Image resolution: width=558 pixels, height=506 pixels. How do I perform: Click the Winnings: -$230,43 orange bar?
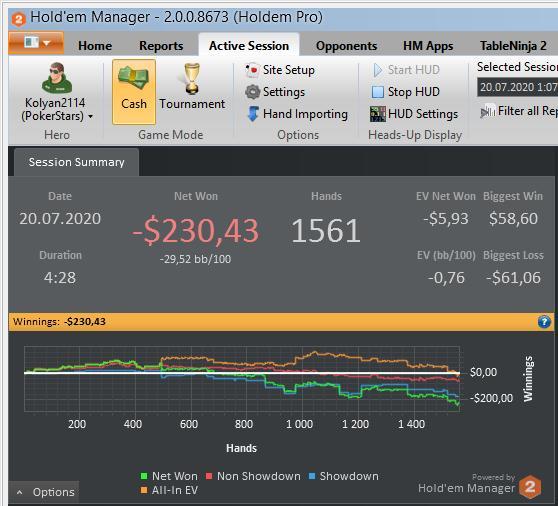(x=281, y=322)
